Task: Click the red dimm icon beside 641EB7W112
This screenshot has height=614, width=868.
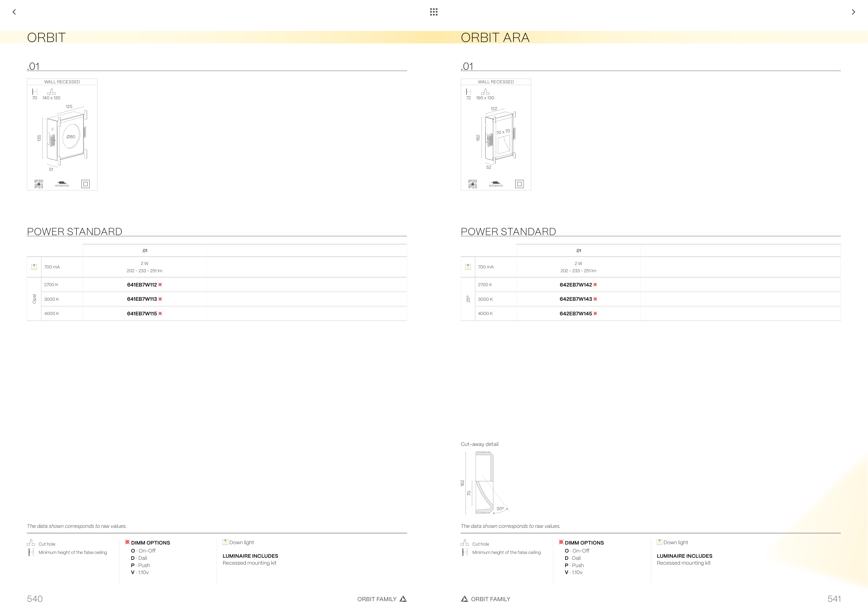Action: (160, 285)
